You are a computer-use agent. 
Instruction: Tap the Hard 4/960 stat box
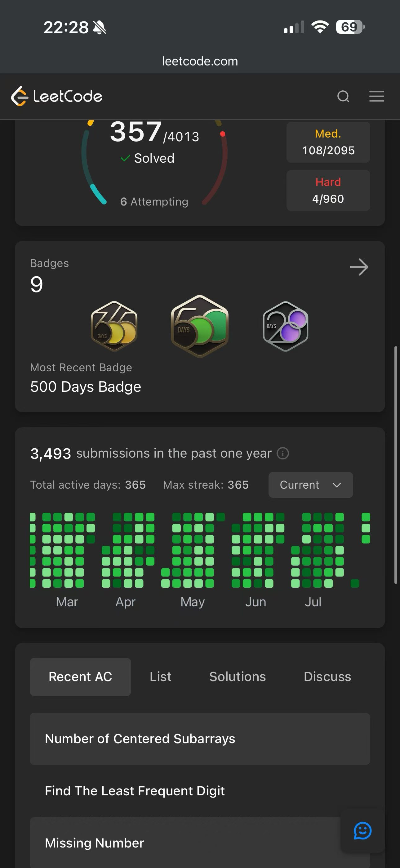328,190
